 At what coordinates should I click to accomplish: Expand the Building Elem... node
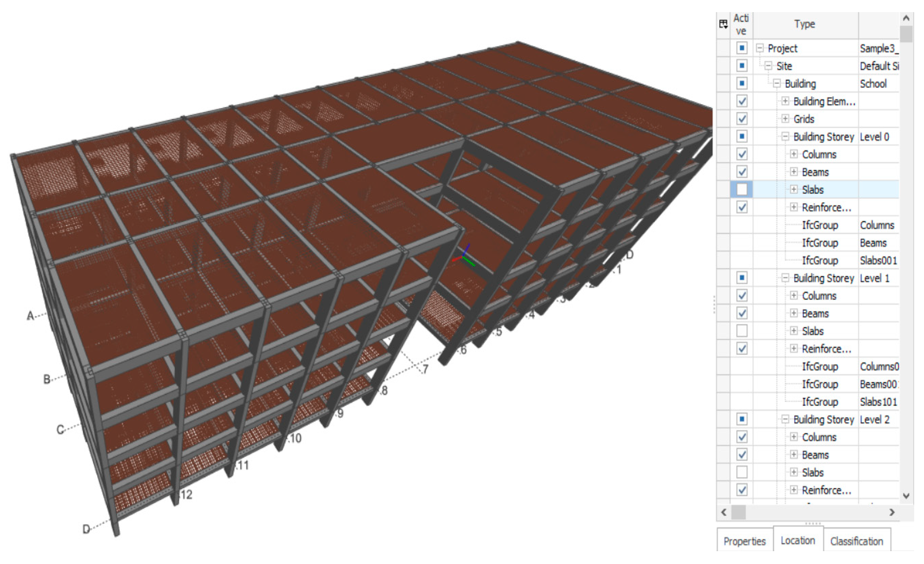785,101
